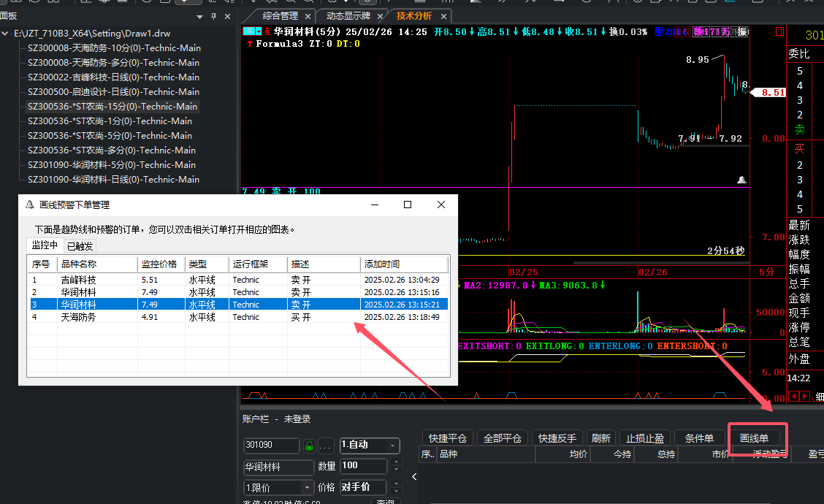Close the 动态显示牌 tab
This screenshot has height=504, width=824.
[380, 16]
